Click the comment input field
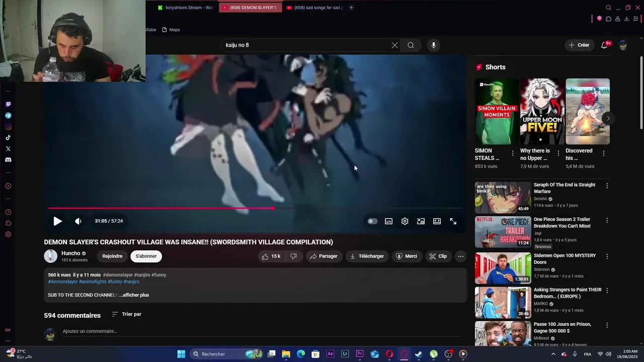644x362 pixels. point(262,331)
